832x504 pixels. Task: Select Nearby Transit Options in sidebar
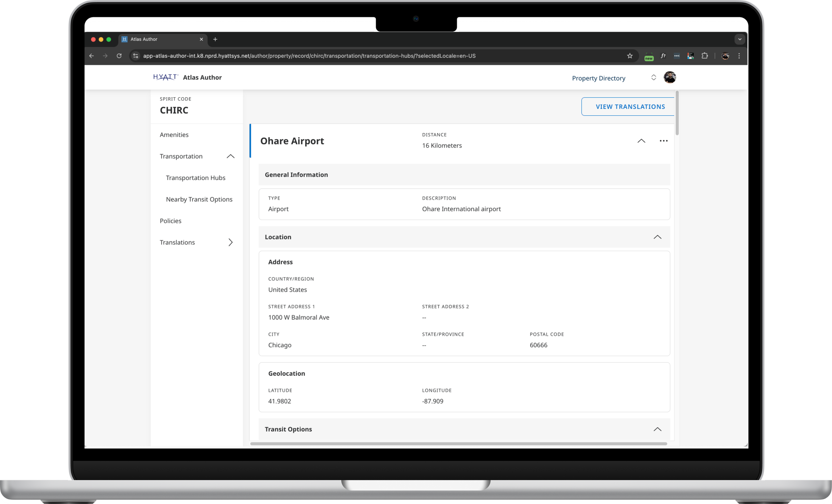(x=199, y=200)
